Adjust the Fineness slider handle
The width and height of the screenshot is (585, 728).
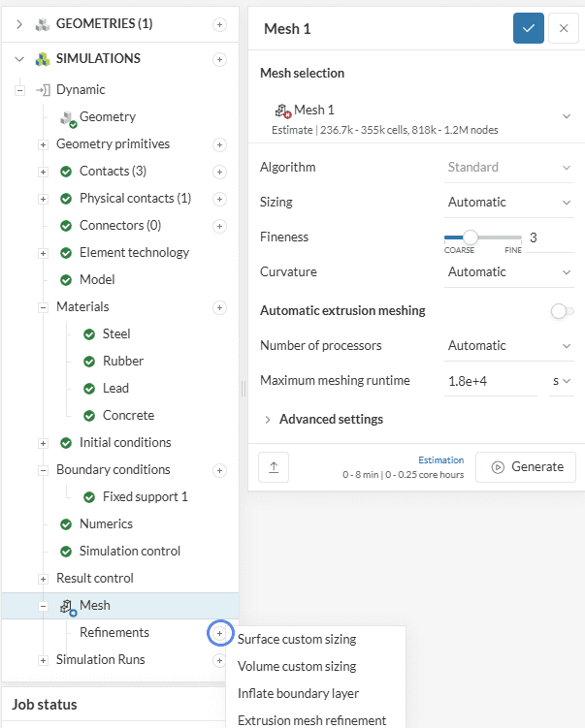(471, 237)
